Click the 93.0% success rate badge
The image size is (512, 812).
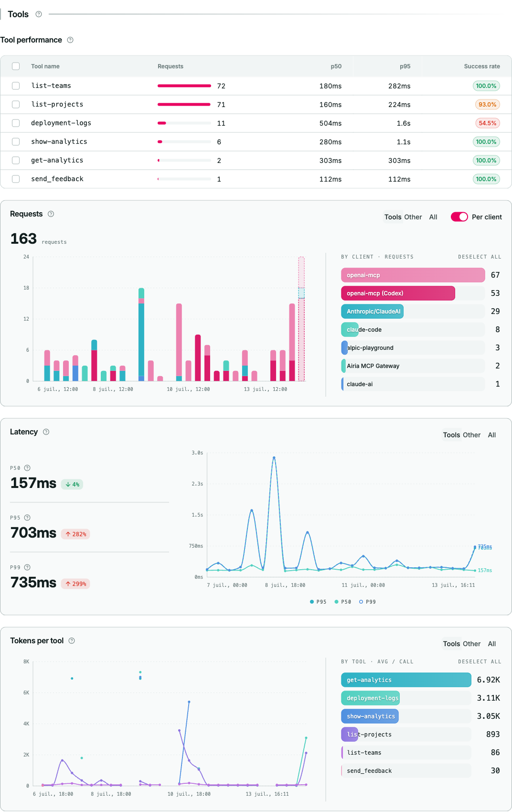tap(487, 105)
